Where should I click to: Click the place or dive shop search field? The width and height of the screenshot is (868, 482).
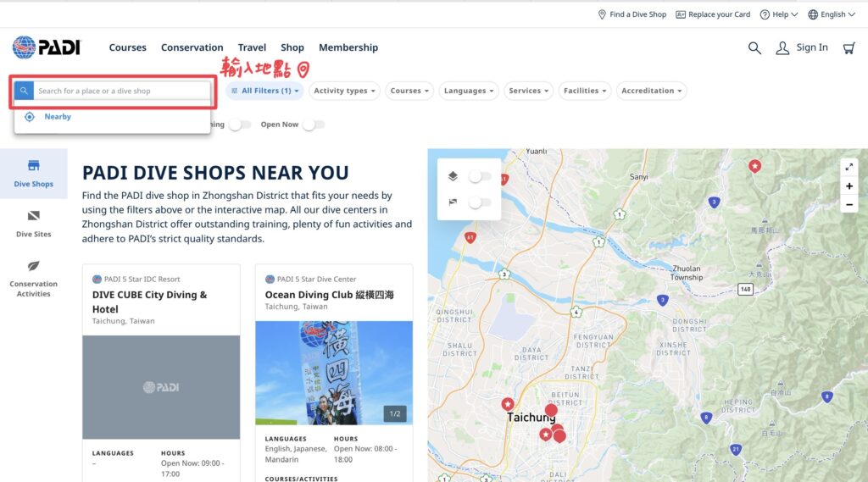pyautogui.click(x=120, y=91)
